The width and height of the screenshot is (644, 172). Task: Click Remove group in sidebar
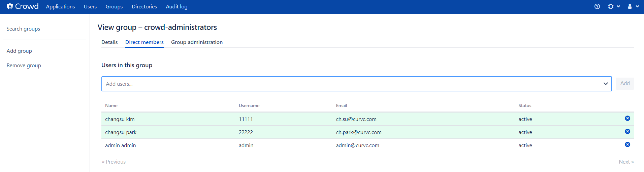[x=24, y=65]
